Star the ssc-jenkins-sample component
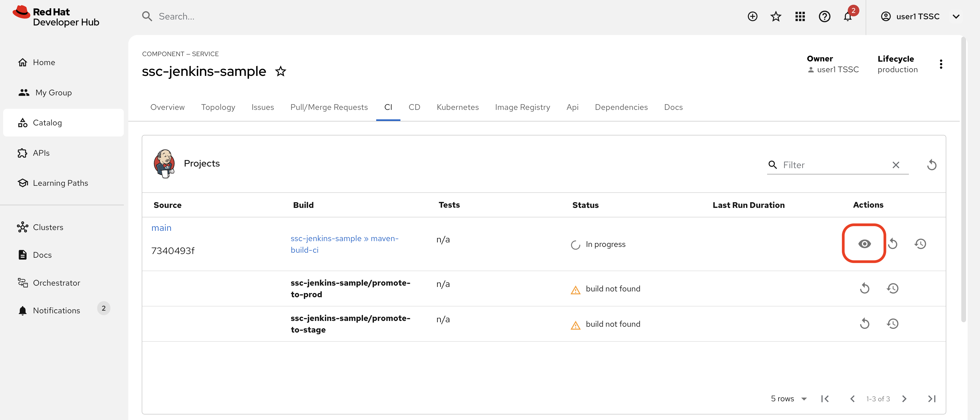 [280, 71]
